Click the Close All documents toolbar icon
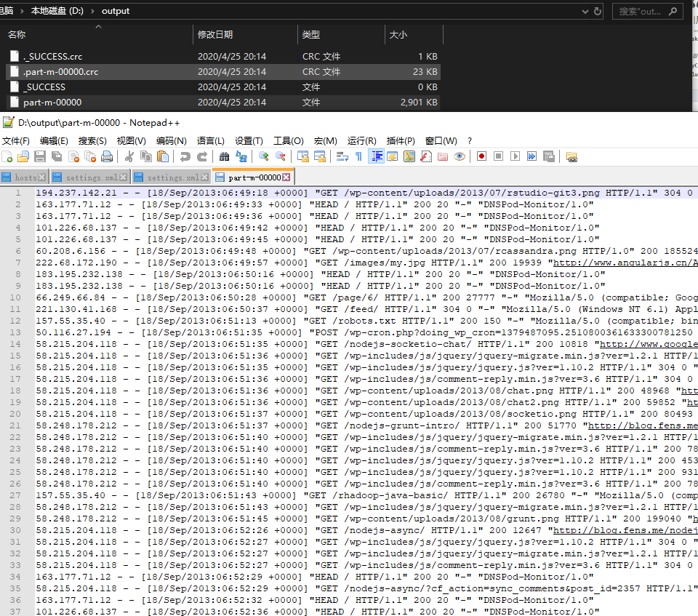The image size is (698, 616). point(90,156)
